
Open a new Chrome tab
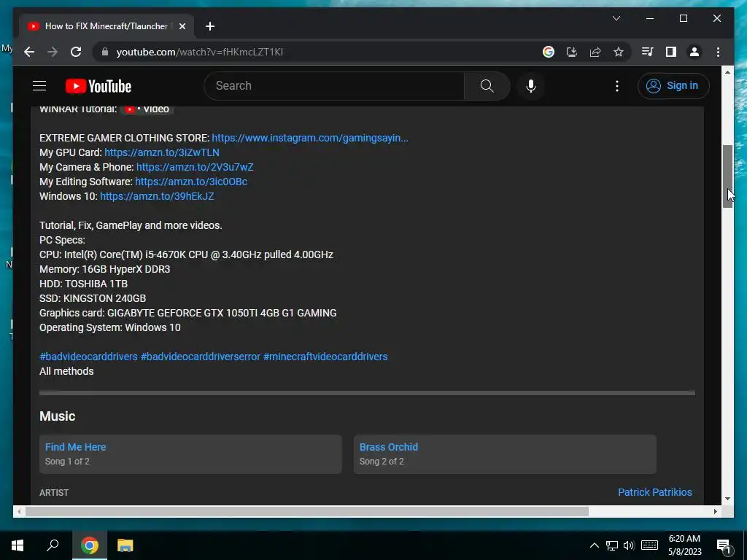pyautogui.click(x=209, y=26)
